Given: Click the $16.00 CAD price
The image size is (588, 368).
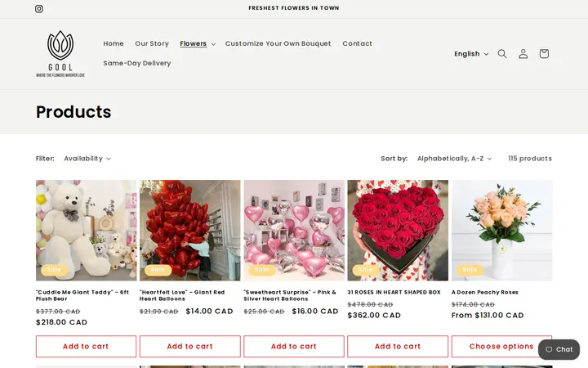Looking at the screenshot, I should [315, 312].
